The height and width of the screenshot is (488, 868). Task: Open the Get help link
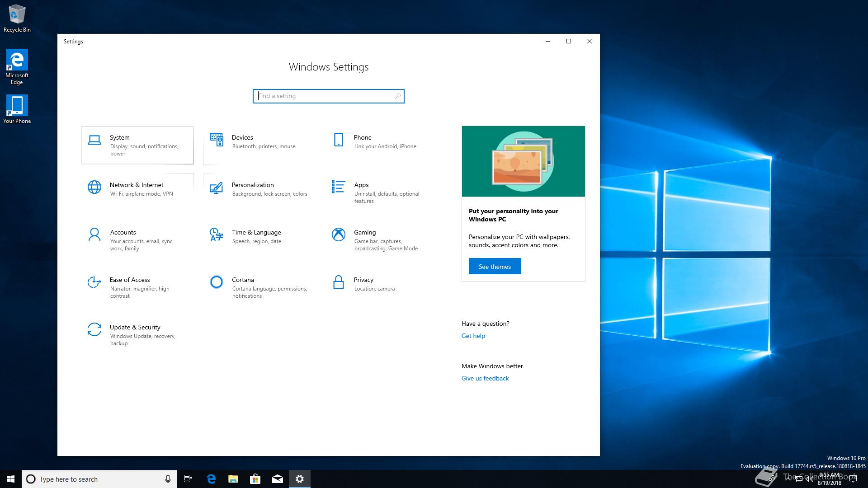tap(473, 336)
